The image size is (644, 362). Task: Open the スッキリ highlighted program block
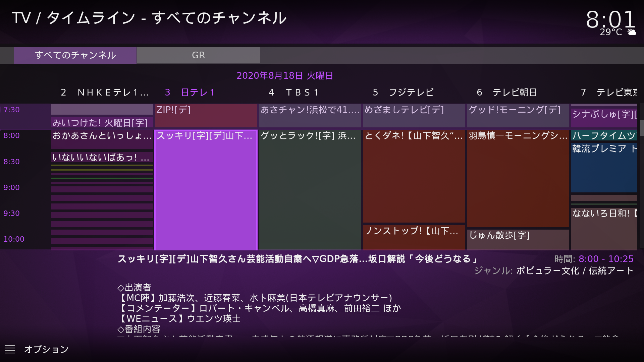(x=206, y=190)
